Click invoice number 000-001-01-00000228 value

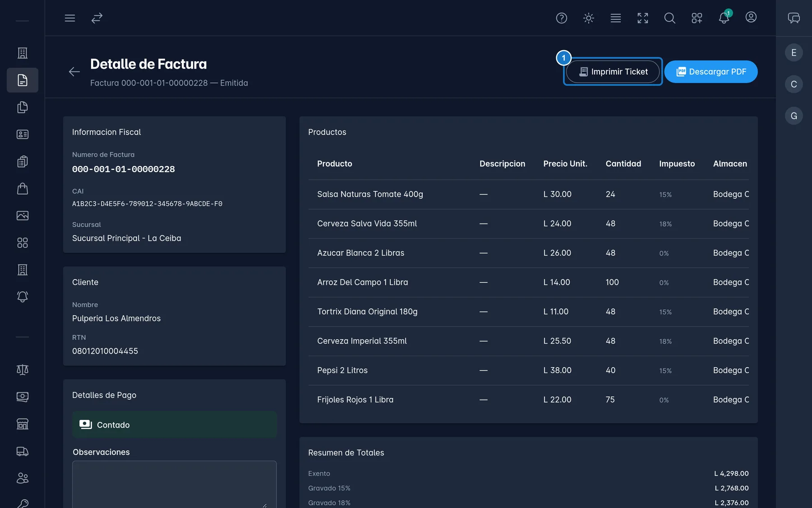[x=124, y=169]
